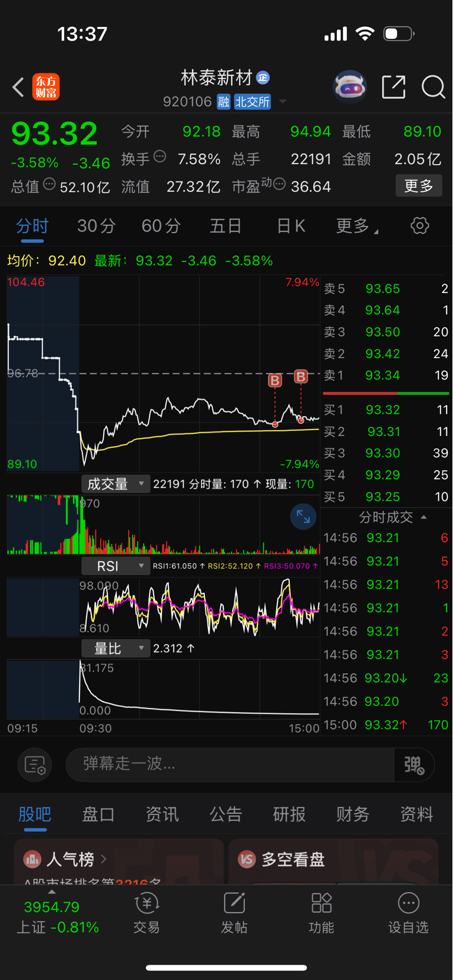Open the 资料 profile tab
Viewport: 453px width, 980px height.
(x=416, y=814)
